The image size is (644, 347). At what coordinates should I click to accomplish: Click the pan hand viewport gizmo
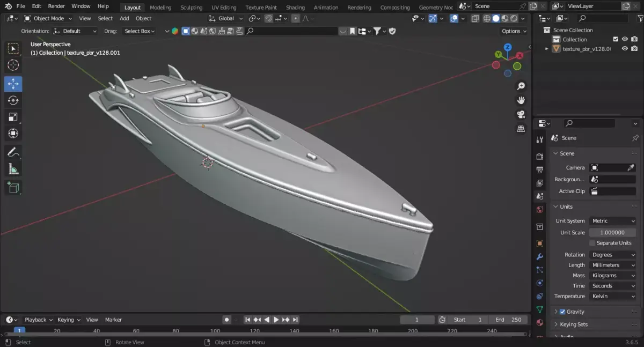click(x=521, y=100)
